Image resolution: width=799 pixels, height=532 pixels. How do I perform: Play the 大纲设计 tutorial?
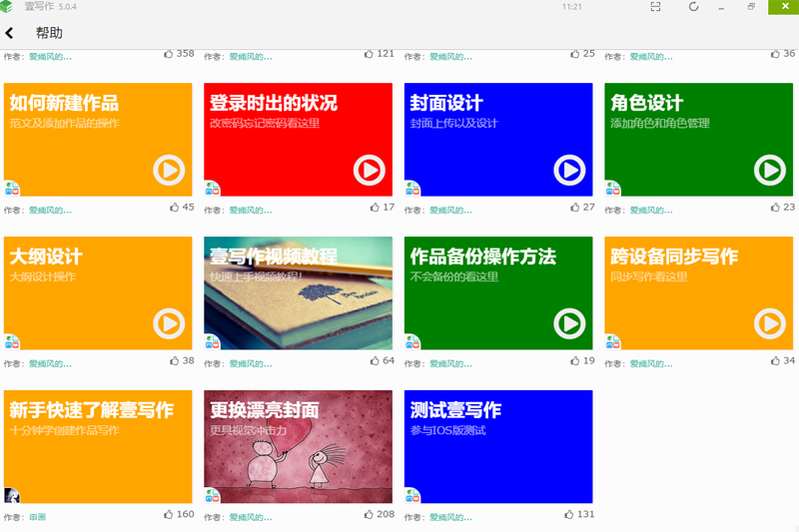(x=169, y=324)
